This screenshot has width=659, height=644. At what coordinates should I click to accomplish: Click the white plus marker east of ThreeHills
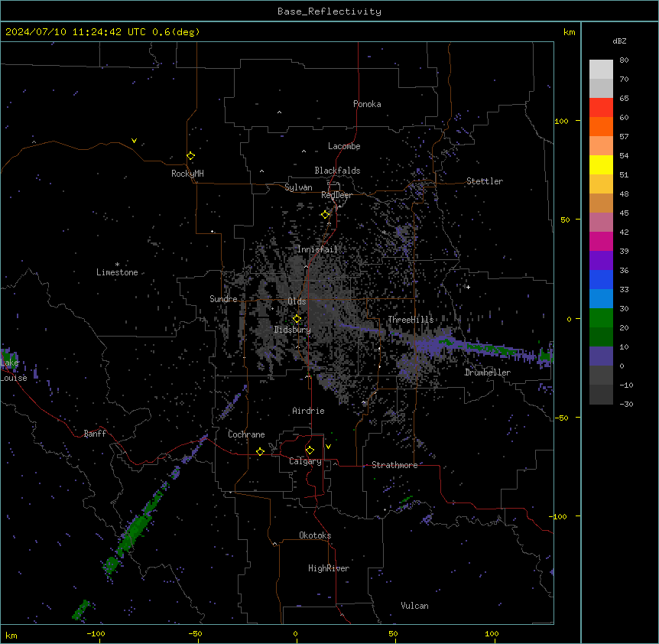coord(468,287)
